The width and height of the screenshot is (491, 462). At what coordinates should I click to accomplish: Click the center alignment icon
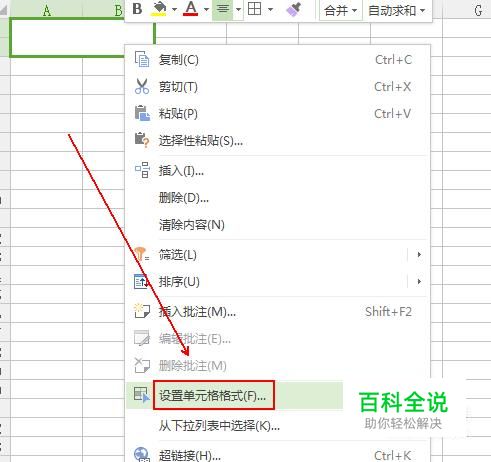[x=223, y=9]
